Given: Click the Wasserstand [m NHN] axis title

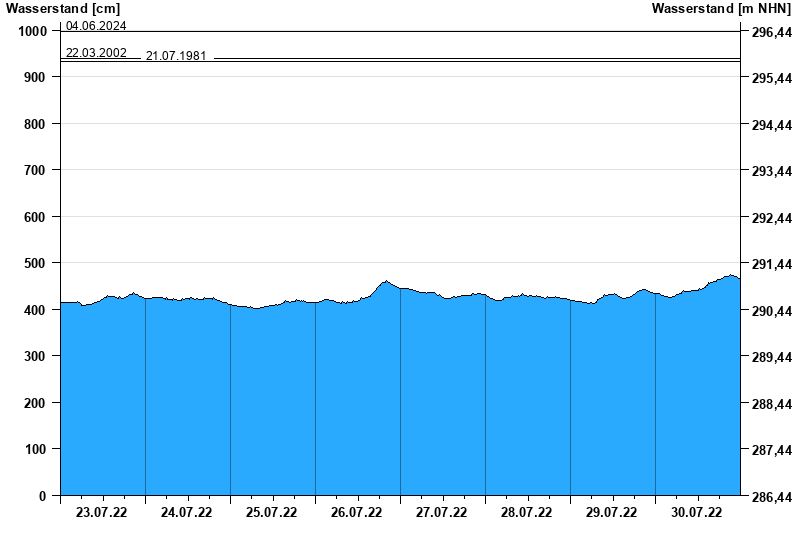Looking at the screenshot, I should (720, 9).
